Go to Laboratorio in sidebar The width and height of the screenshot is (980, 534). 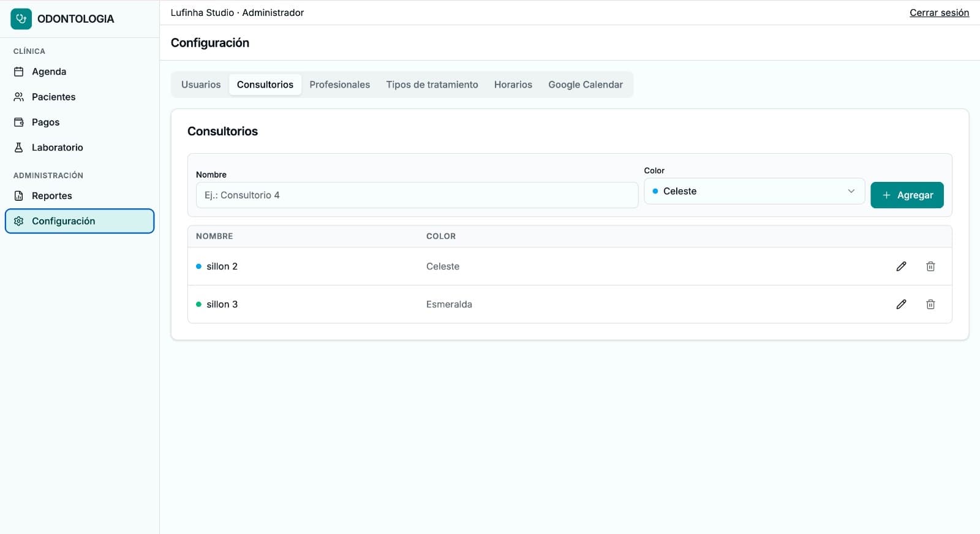[80, 148]
